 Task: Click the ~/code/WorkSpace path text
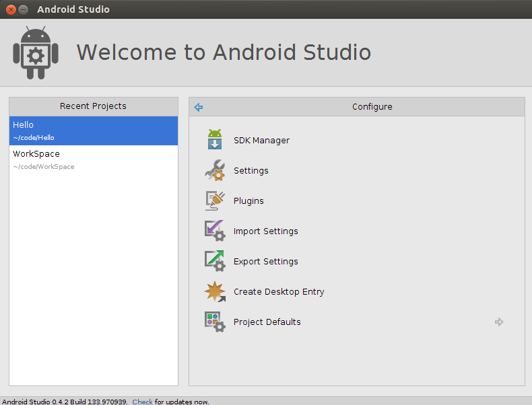[x=44, y=167]
